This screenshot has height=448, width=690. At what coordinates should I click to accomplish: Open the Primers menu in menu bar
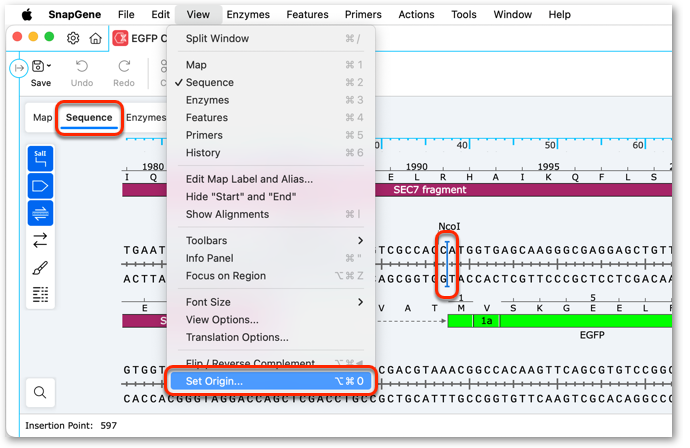tap(363, 15)
